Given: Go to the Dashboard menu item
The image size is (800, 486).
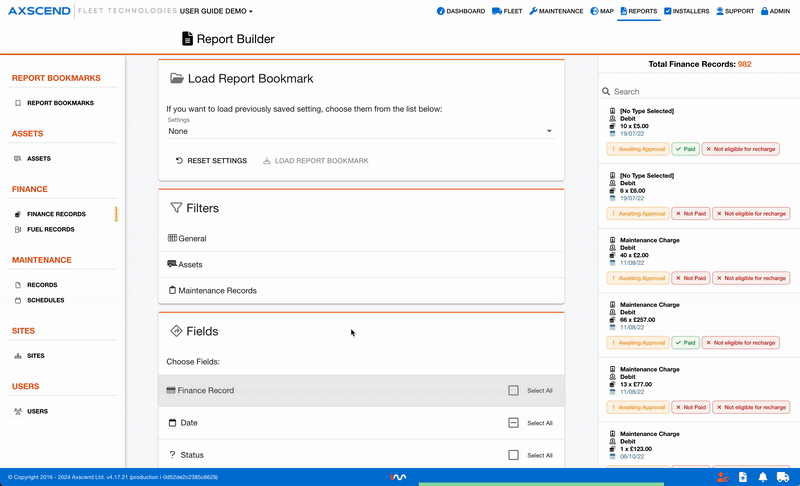Looking at the screenshot, I should point(460,11).
